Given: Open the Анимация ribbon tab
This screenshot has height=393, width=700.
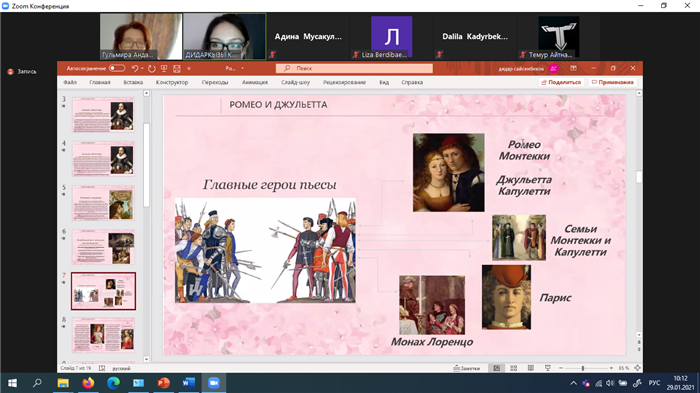Looking at the screenshot, I should [255, 82].
